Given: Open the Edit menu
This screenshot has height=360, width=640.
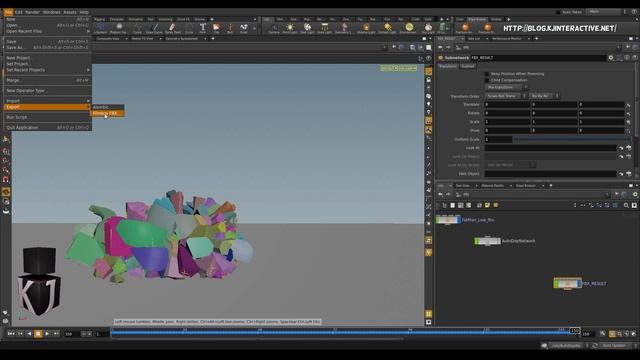Looking at the screenshot, I should [18, 12].
